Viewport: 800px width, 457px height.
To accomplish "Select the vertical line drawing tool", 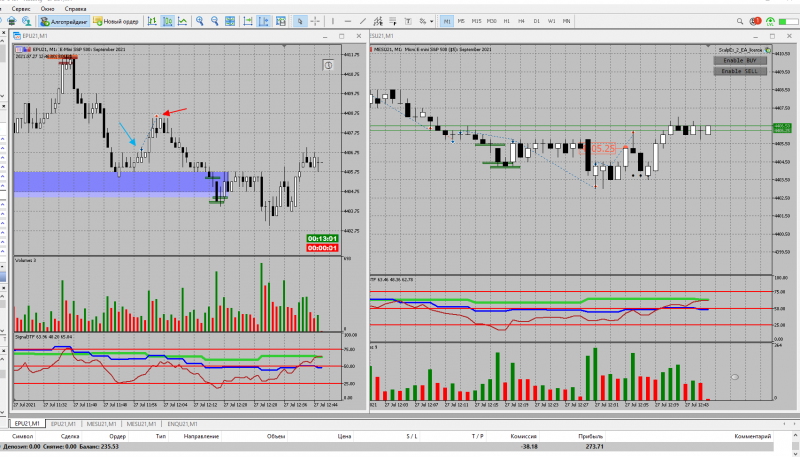I will [x=333, y=21].
